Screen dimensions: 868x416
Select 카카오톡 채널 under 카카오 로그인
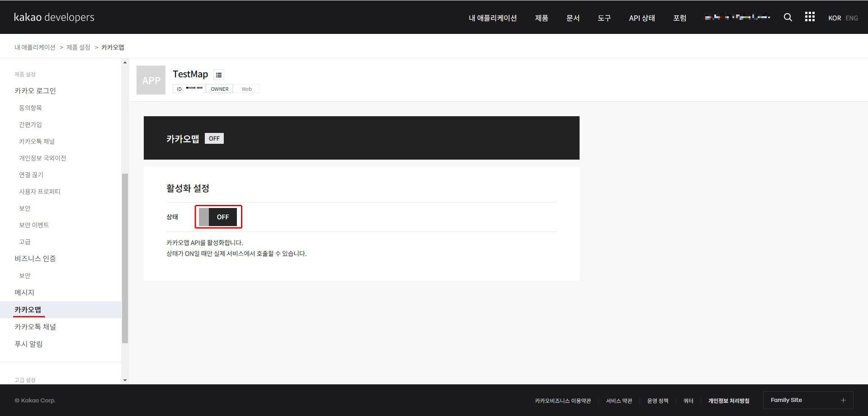click(x=37, y=141)
